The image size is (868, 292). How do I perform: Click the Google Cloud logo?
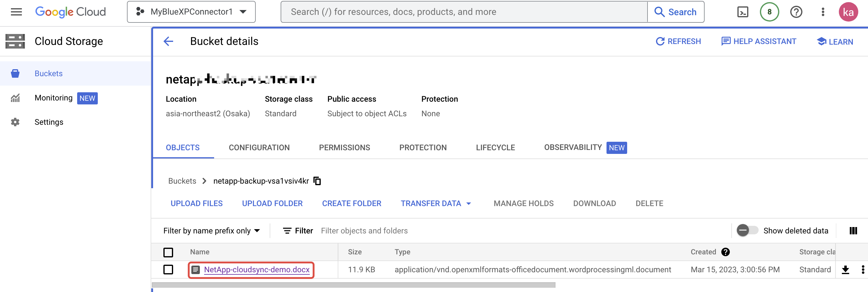[70, 12]
